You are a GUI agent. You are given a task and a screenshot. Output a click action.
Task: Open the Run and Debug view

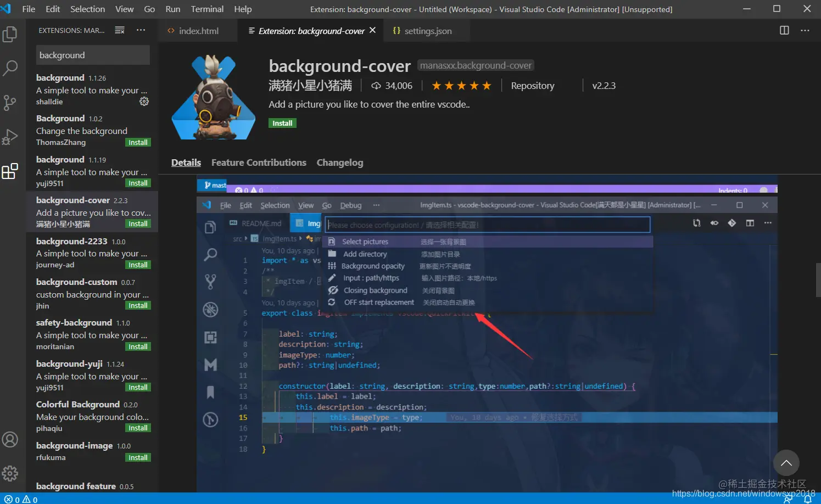tap(10, 137)
